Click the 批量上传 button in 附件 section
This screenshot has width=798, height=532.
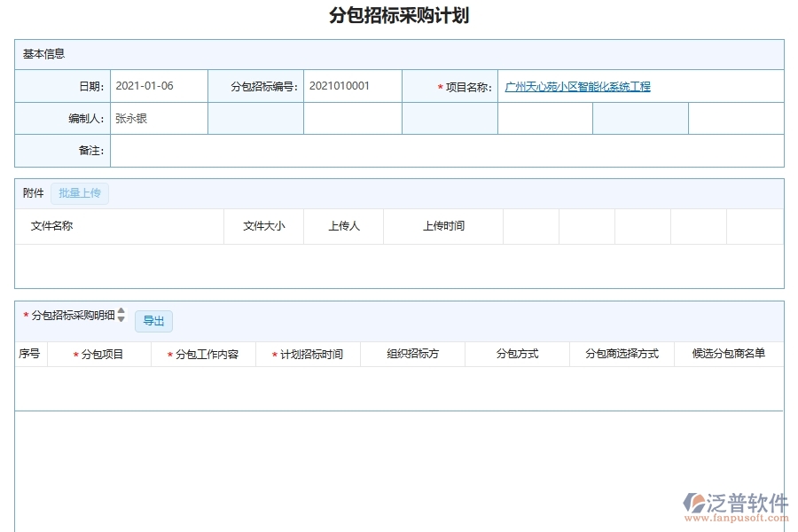pyautogui.click(x=79, y=193)
